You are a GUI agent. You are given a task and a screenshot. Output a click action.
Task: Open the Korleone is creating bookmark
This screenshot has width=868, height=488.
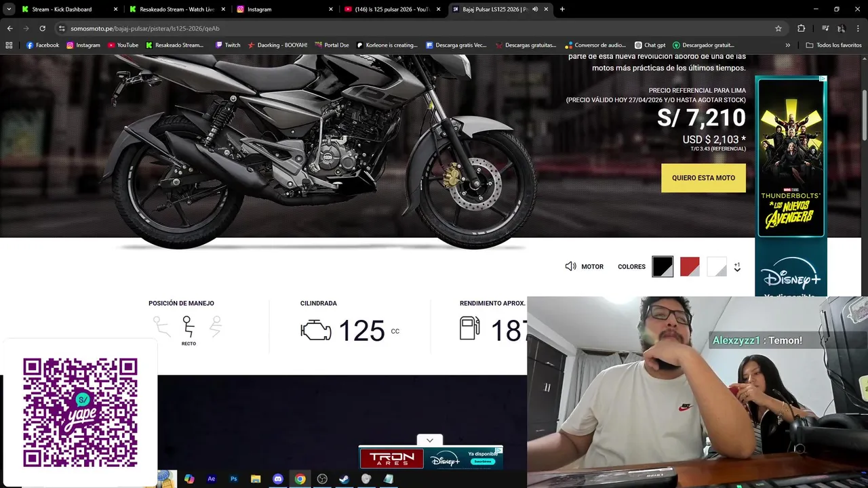pos(387,45)
